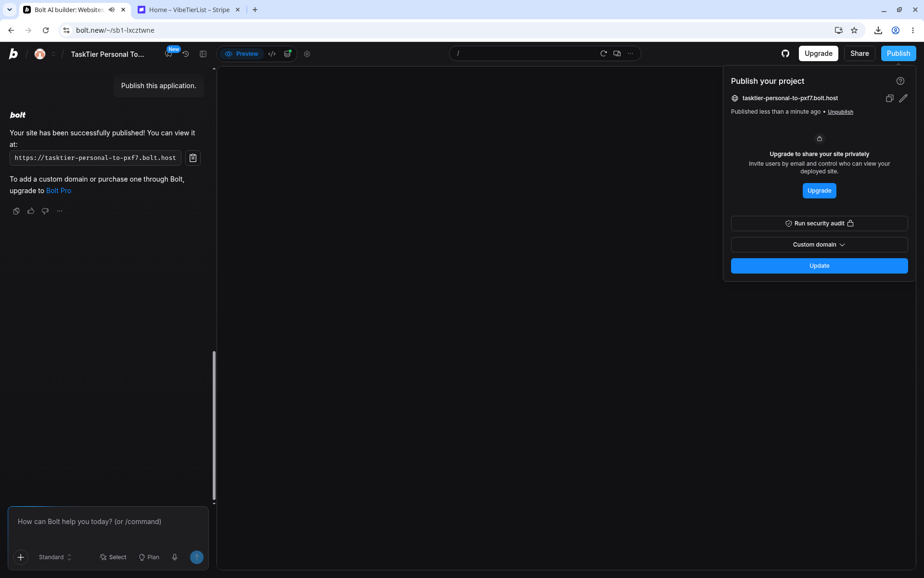
Task: Open the GitHub integration icon
Action: [785, 53]
